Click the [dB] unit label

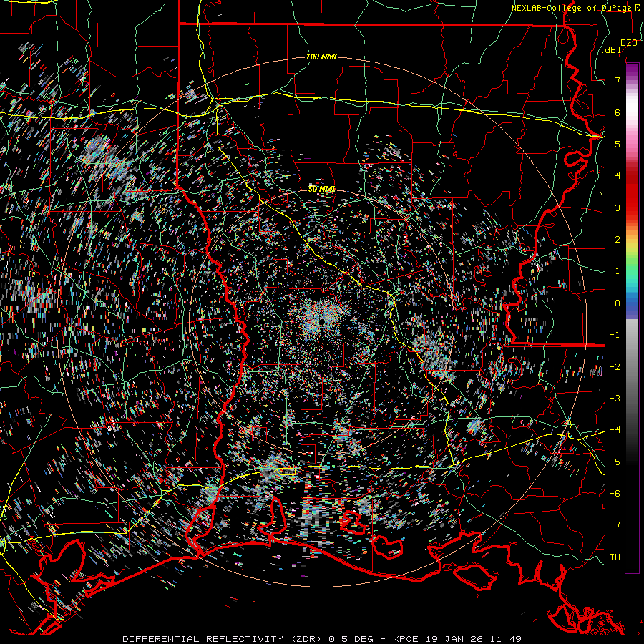[611, 49]
